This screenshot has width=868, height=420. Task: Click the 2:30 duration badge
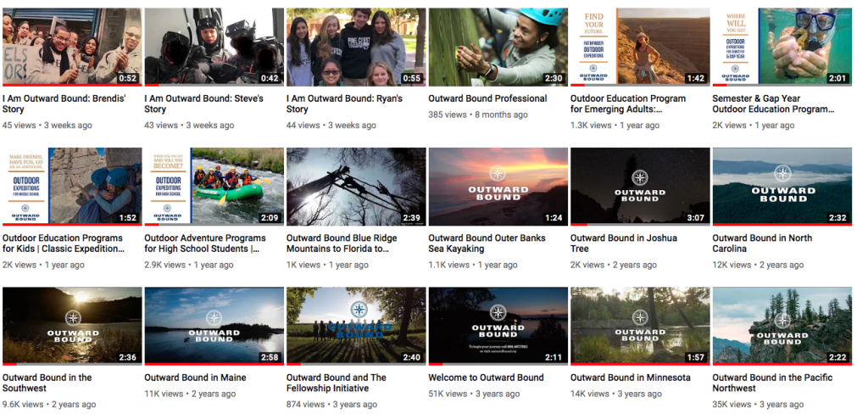[554, 78]
